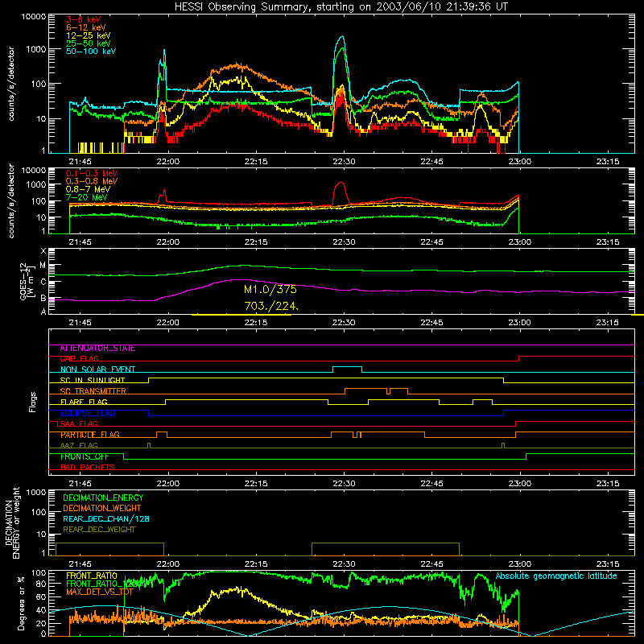
Task: Select the ATTENUATOR_STATE flag label
Action: [97, 349]
